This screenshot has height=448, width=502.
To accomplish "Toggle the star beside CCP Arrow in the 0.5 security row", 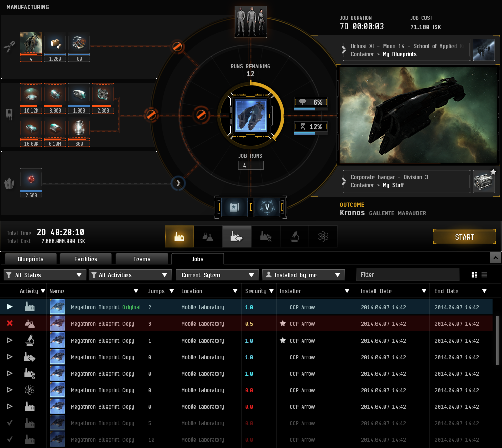I will pyautogui.click(x=282, y=324).
